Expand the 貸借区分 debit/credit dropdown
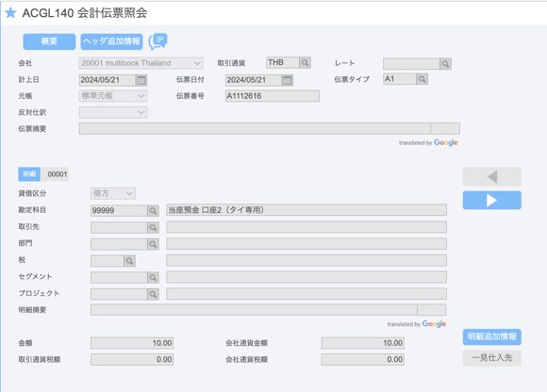 pyautogui.click(x=113, y=193)
